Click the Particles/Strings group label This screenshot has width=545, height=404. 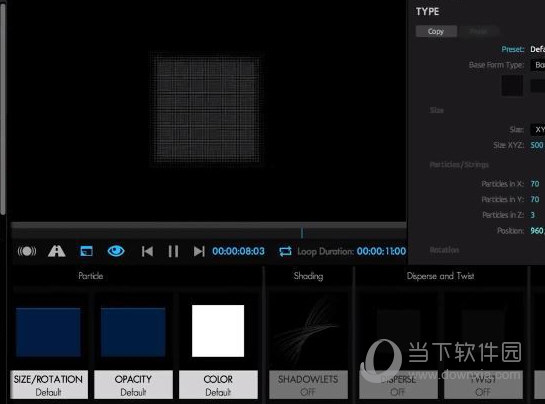pyautogui.click(x=459, y=165)
